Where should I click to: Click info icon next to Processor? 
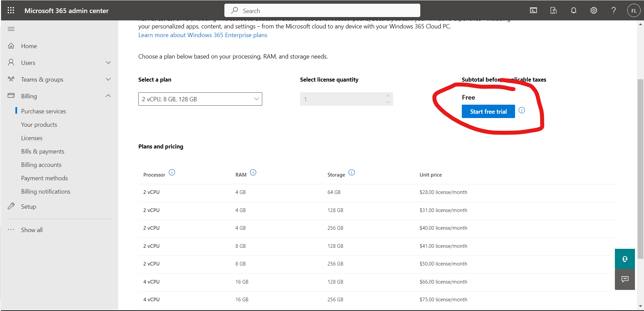pos(172,173)
